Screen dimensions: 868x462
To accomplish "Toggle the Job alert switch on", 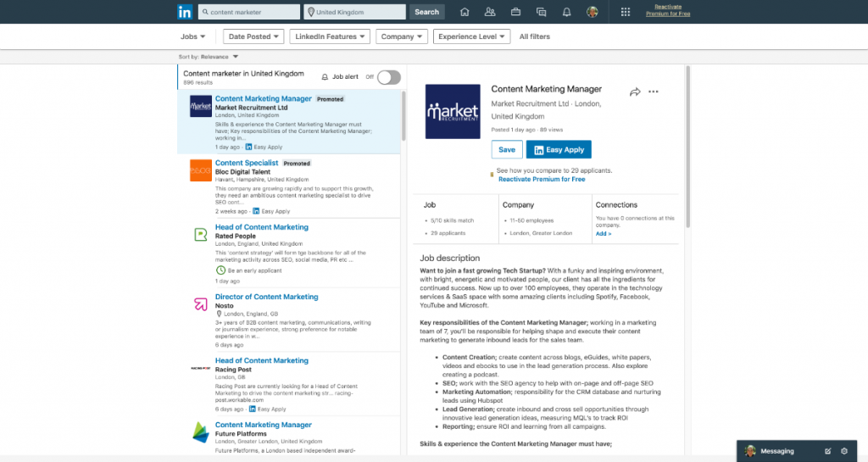I will point(388,77).
